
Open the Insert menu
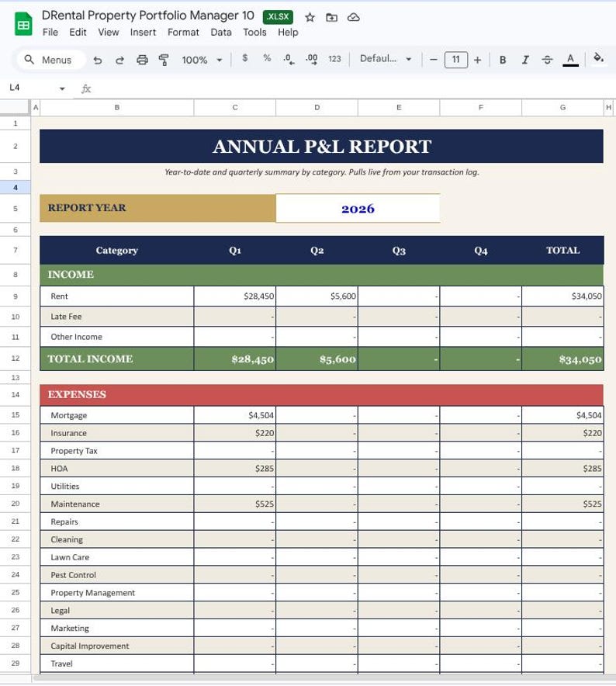(143, 33)
